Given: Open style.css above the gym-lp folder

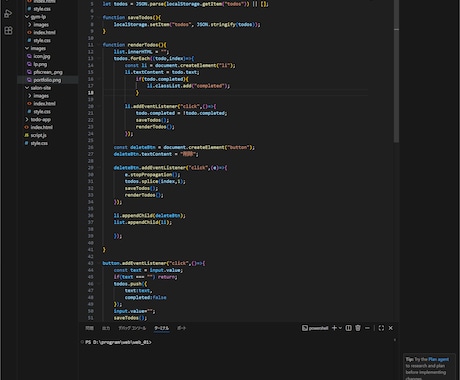Looking at the screenshot, I should tap(42, 9).
